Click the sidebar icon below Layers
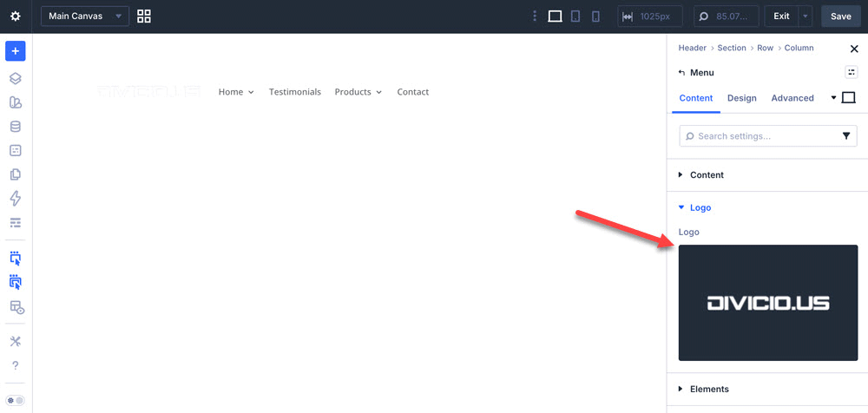The height and width of the screenshot is (413, 868). (x=16, y=102)
